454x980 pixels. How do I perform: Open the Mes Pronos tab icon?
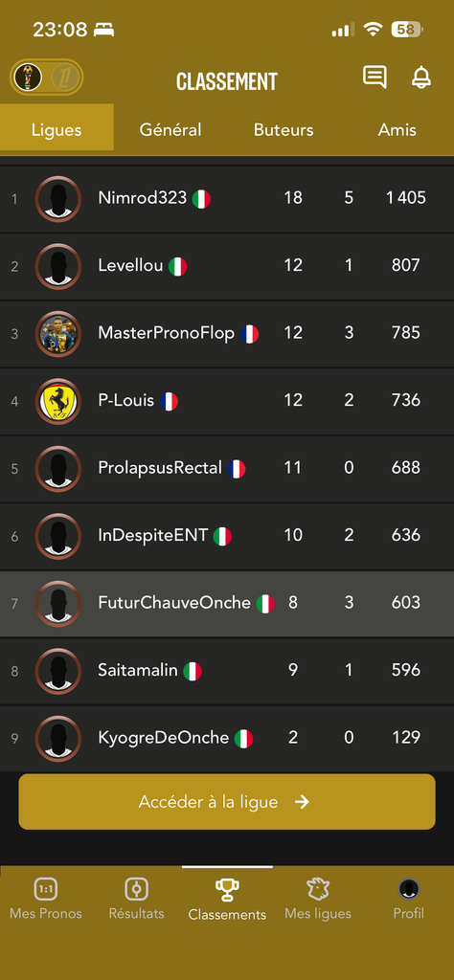point(46,888)
